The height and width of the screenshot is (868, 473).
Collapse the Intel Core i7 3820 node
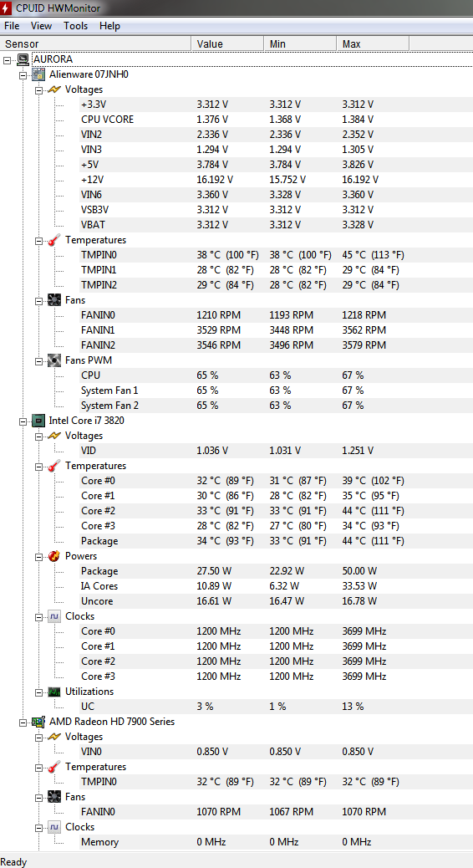(x=23, y=421)
